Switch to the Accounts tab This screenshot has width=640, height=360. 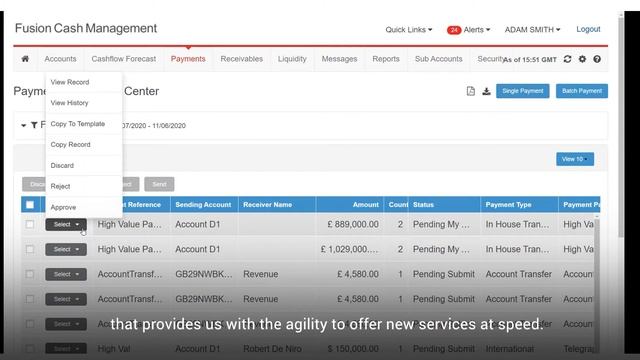[x=60, y=59]
